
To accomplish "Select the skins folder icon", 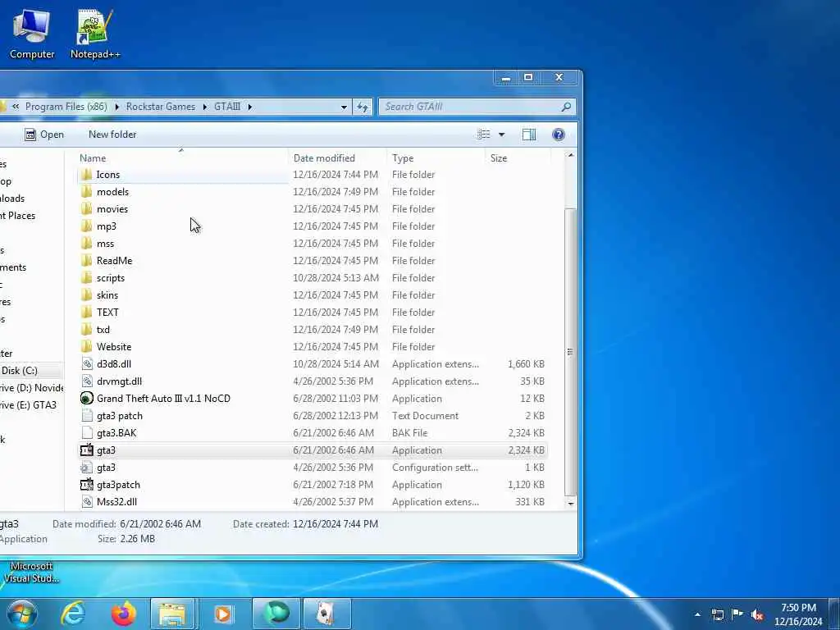I will (x=86, y=295).
